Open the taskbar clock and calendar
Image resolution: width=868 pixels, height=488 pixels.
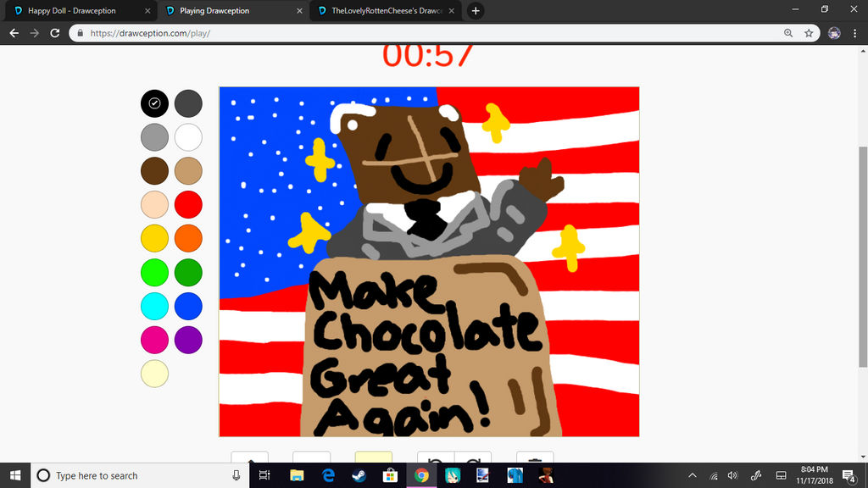pos(815,475)
